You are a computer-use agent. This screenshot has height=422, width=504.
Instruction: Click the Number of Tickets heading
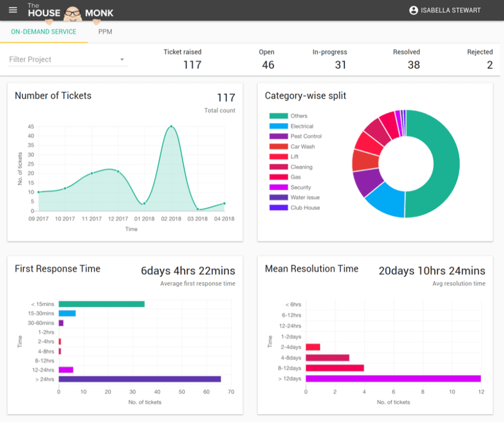[53, 96]
